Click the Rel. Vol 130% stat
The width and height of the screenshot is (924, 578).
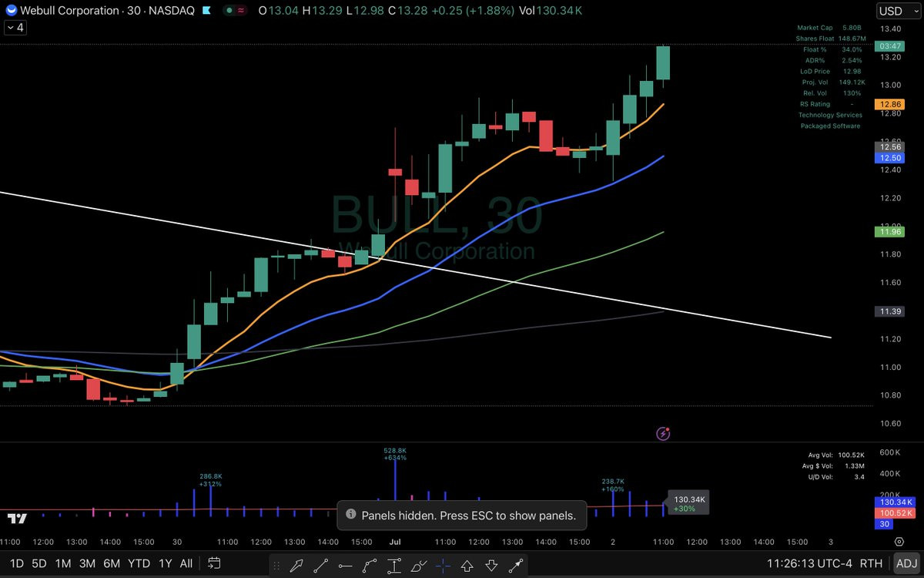[831, 92]
